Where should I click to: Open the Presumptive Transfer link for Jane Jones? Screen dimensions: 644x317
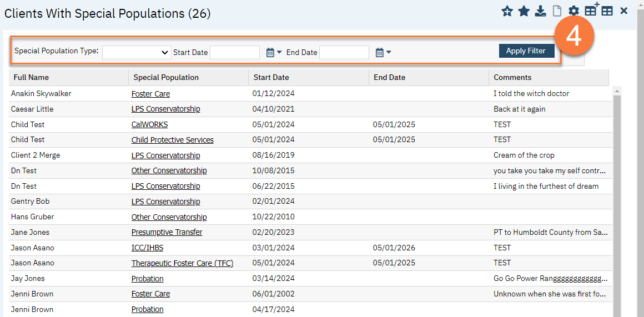click(167, 233)
